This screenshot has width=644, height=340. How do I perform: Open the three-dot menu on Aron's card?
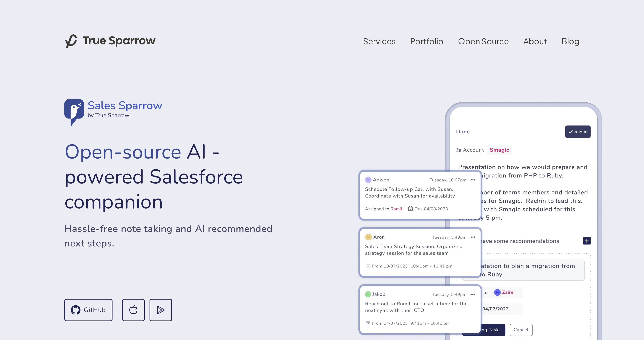[x=473, y=237]
